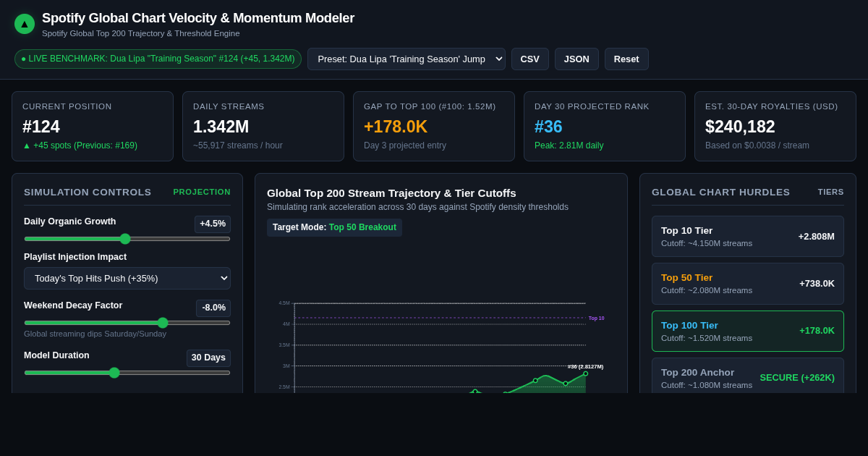Viewport: 868px width, 456px height.
Task: Click the Target Mode Top 50 Breakout badge
Action: click(334, 227)
